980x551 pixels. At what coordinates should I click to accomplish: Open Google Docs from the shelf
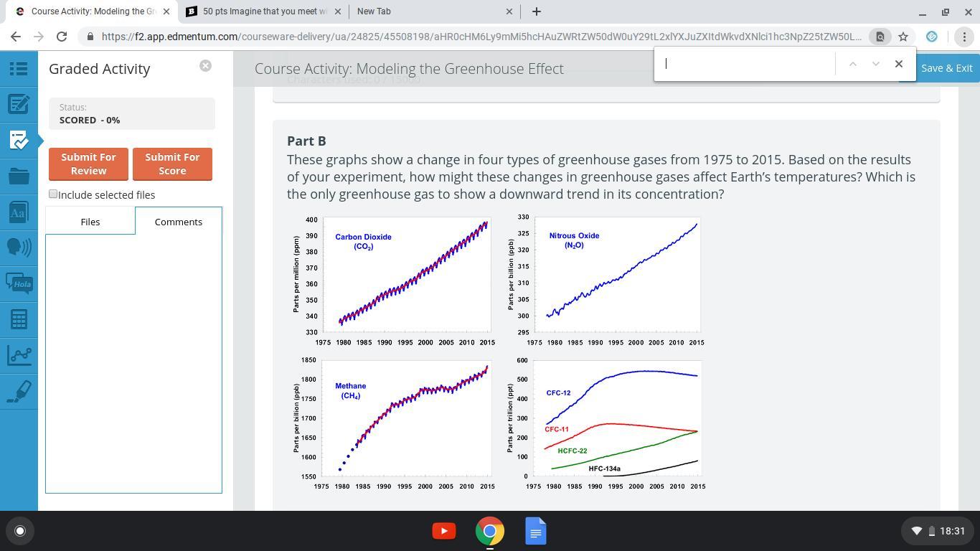[536, 531]
